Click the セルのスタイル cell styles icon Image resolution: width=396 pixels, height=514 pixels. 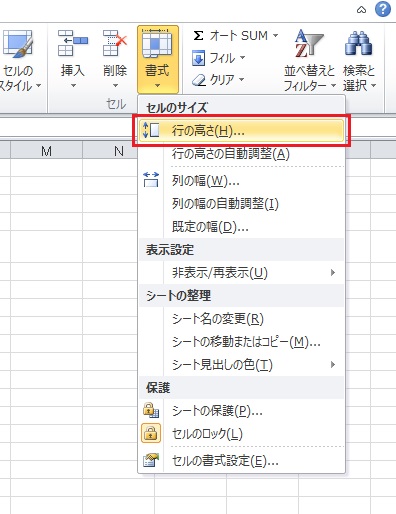[18, 45]
